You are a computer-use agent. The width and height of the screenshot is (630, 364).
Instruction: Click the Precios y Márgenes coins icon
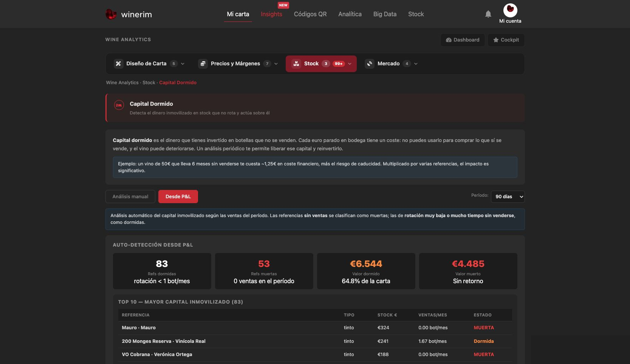[203, 64]
